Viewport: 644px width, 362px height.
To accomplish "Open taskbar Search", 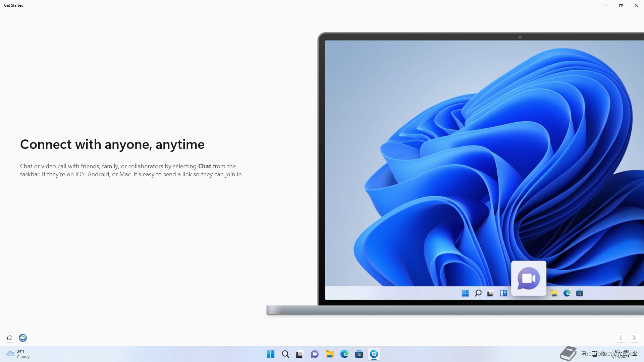I will pos(285,354).
